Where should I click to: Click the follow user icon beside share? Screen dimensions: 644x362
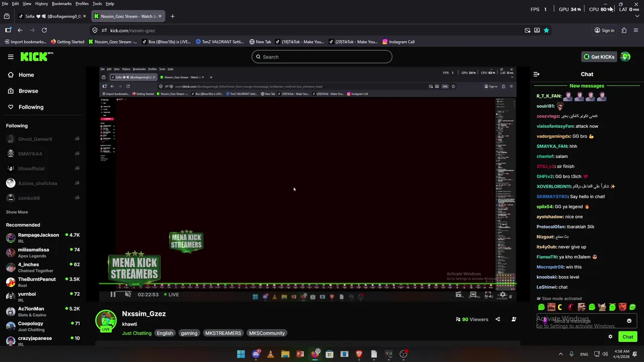click(x=514, y=319)
